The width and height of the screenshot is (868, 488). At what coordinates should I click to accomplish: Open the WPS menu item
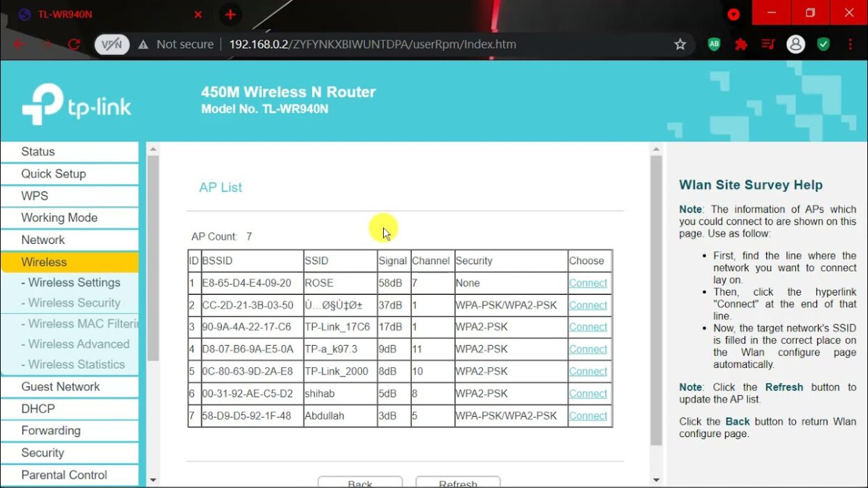click(70, 196)
